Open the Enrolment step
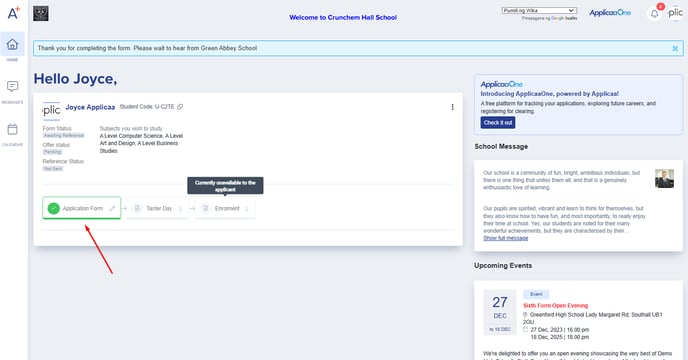Screen dimensions: 688x360 click(225, 208)
